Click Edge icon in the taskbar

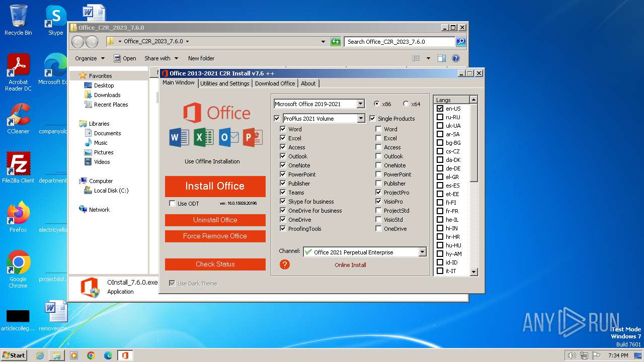[108, 355]
